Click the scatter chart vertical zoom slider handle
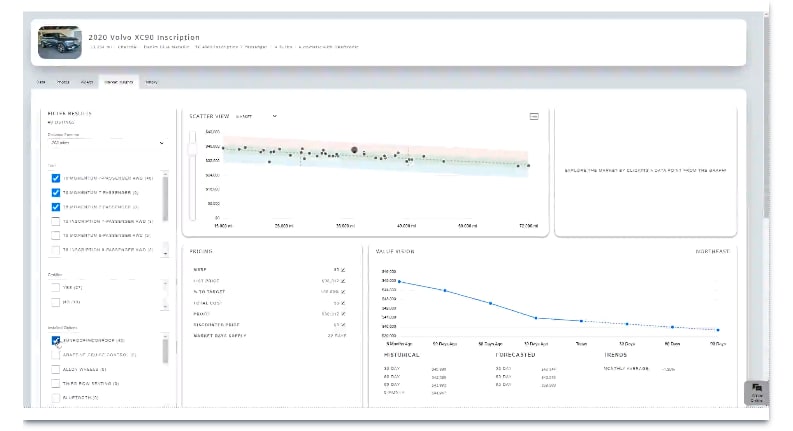Image resolution: width=793 pixels, height=431 pixels. pos(192,148)
